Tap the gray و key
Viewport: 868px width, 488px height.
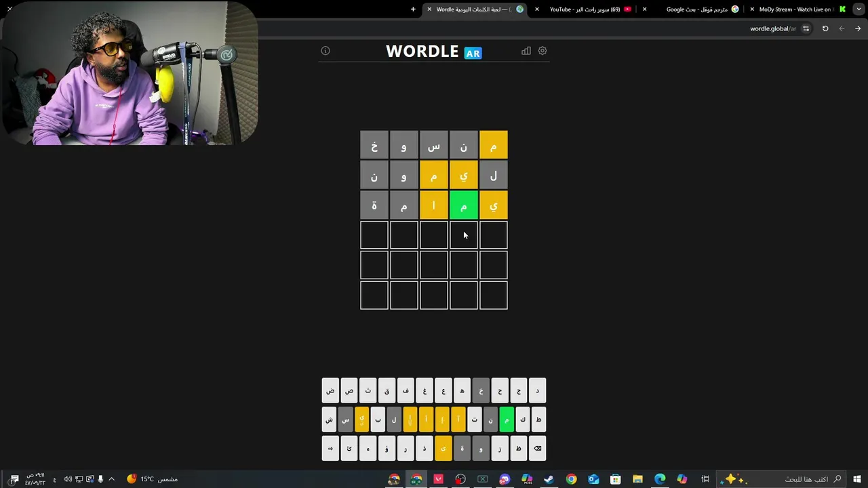(481, 448)
